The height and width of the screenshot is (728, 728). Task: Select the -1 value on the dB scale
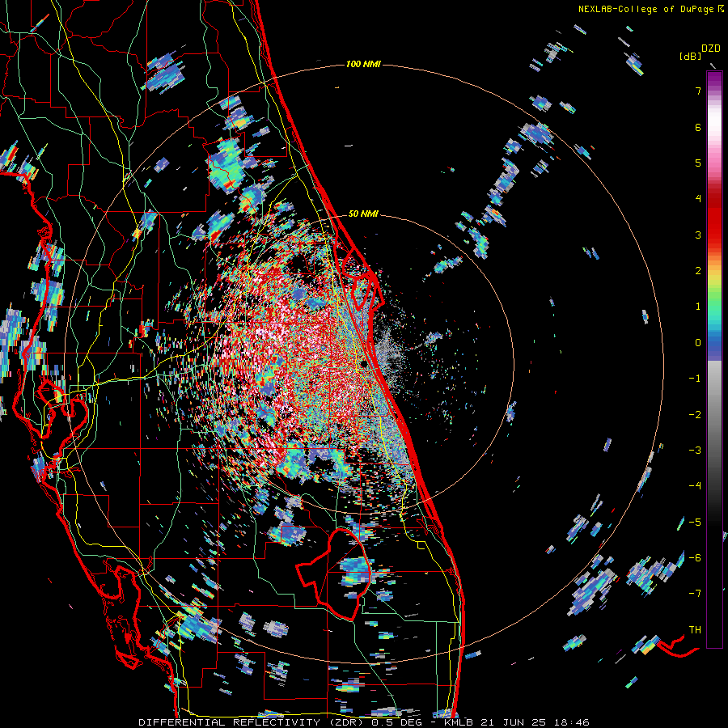[x=695, y=378]
